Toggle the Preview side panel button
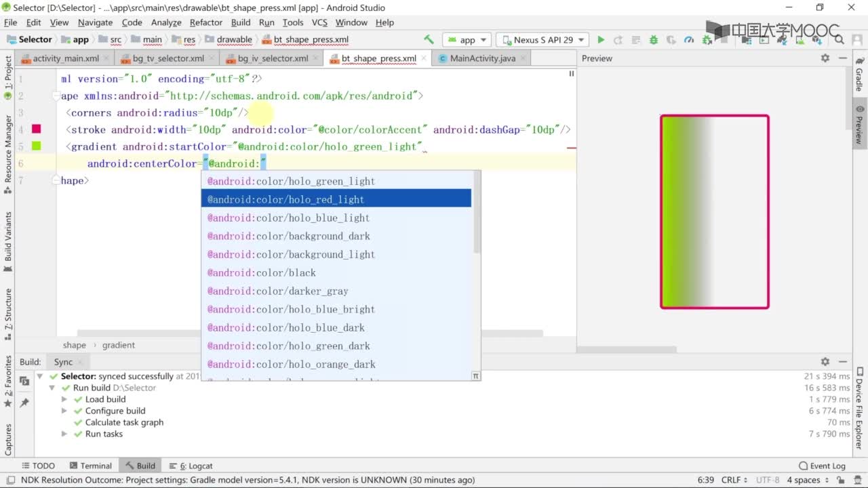 859,125
